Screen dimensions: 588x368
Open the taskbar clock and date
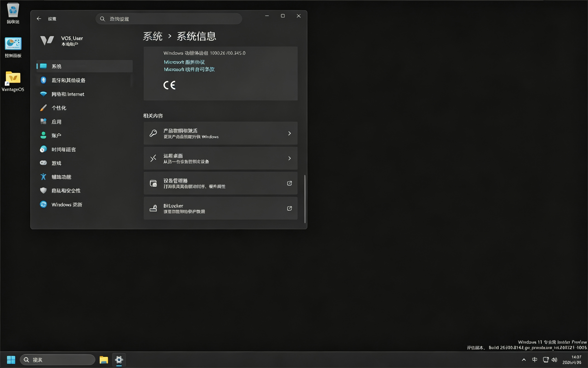pyautogui.click(x=572, y=360)
